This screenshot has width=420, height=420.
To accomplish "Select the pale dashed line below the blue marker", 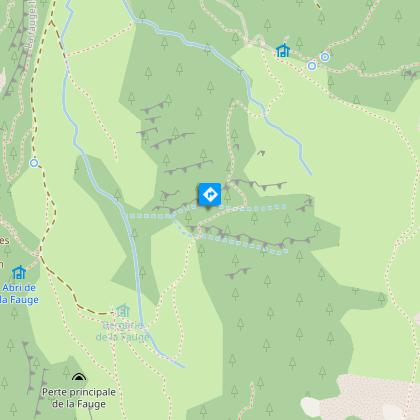I will pos(207,212).
